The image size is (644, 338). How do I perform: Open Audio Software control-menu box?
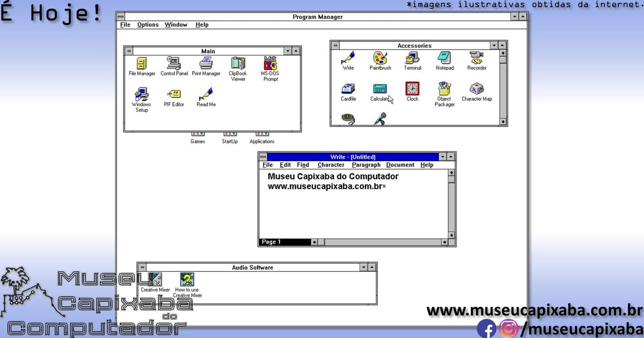coord(142,267)
